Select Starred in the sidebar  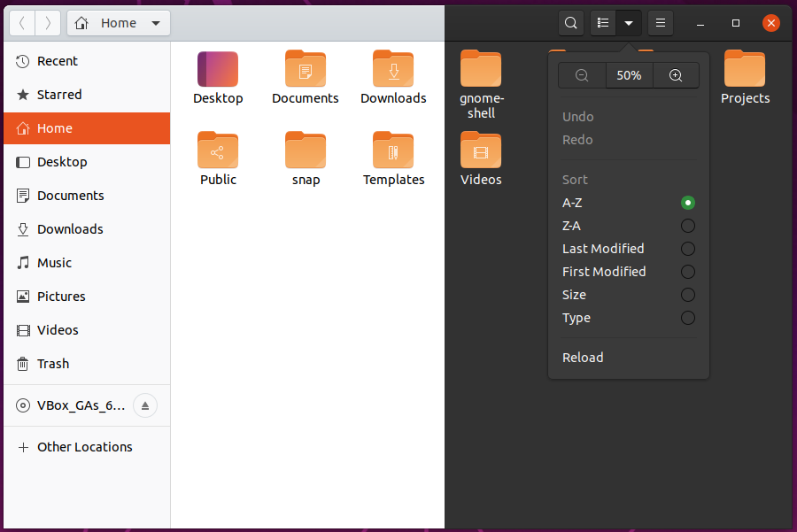pos(87,95)
